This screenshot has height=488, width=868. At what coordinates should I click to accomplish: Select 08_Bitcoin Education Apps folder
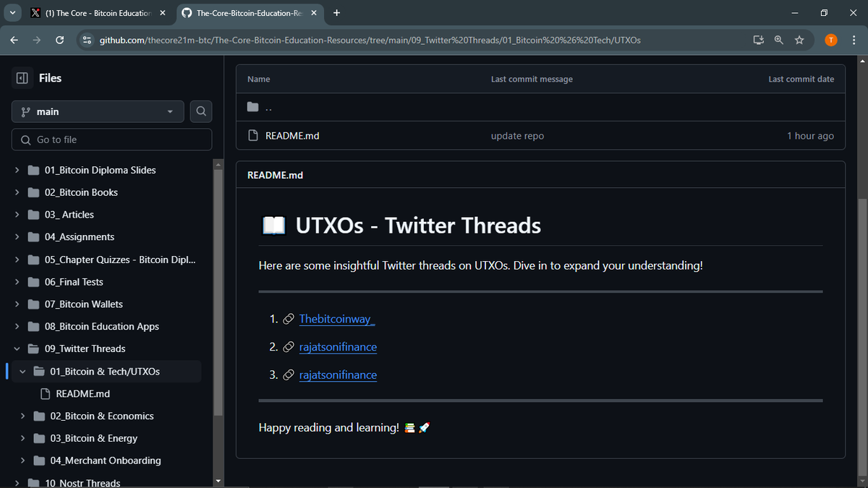[x=101, y=327]
